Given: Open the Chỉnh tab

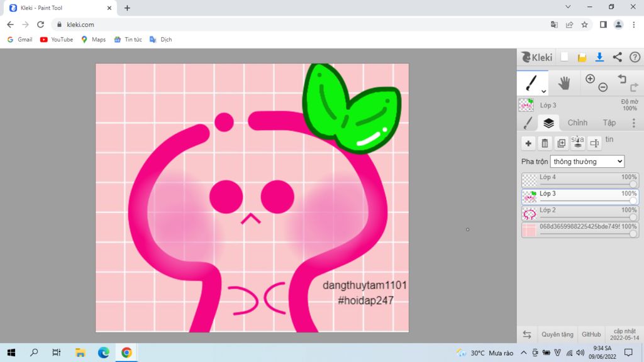Looking at the screenshot, I should tap(577, 123).
